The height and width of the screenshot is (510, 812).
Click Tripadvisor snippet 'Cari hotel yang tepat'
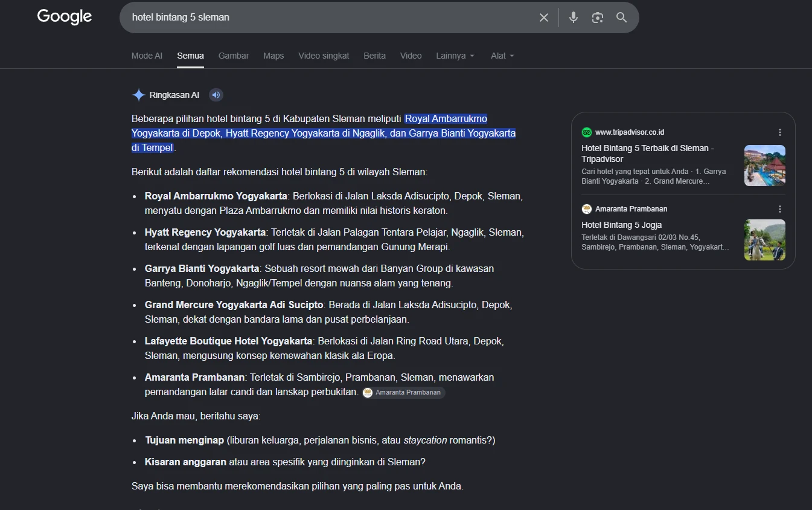coord(654,176)
